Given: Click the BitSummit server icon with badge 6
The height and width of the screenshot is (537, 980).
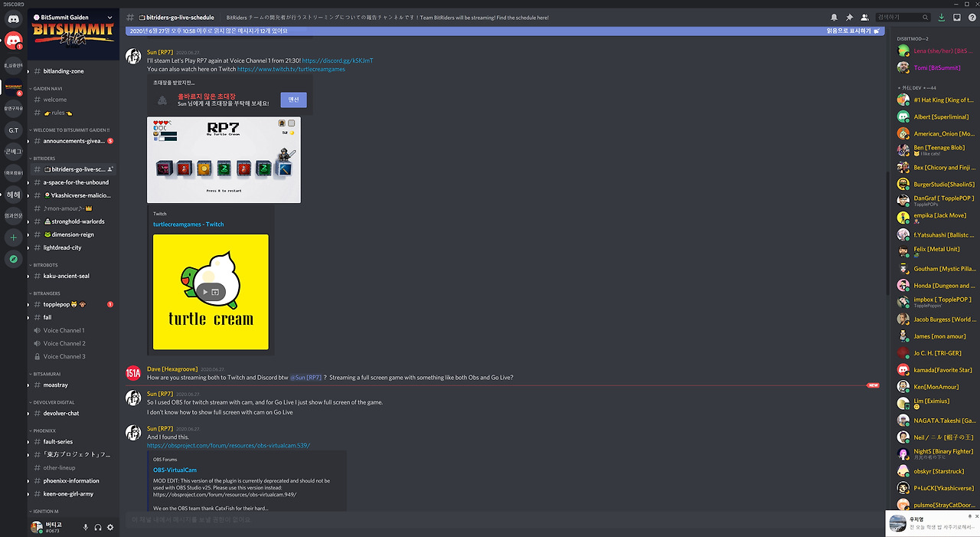Looking at the screenshot, I should [13, 87].
